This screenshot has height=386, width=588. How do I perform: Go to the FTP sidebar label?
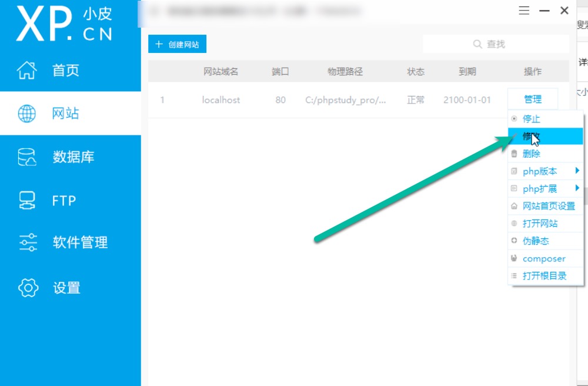pyautogui.click(x=64, y=201)
